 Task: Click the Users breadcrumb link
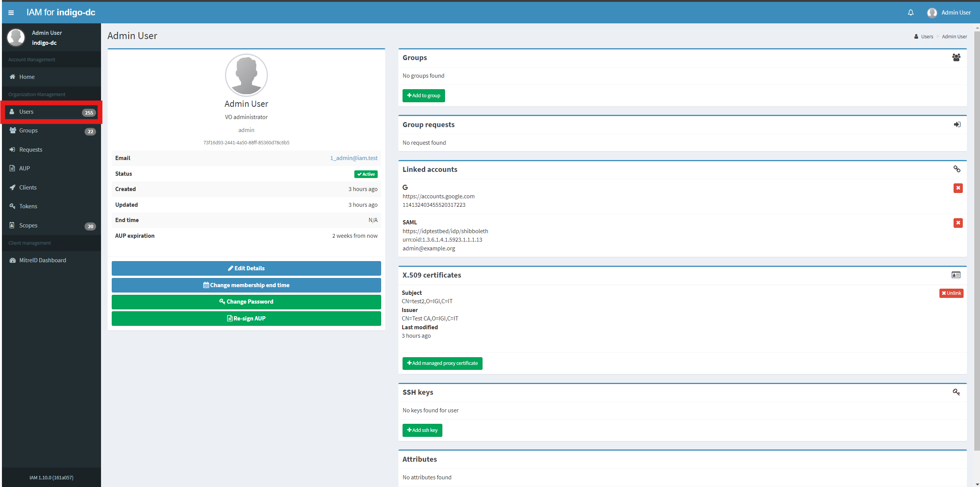point(927,37)
